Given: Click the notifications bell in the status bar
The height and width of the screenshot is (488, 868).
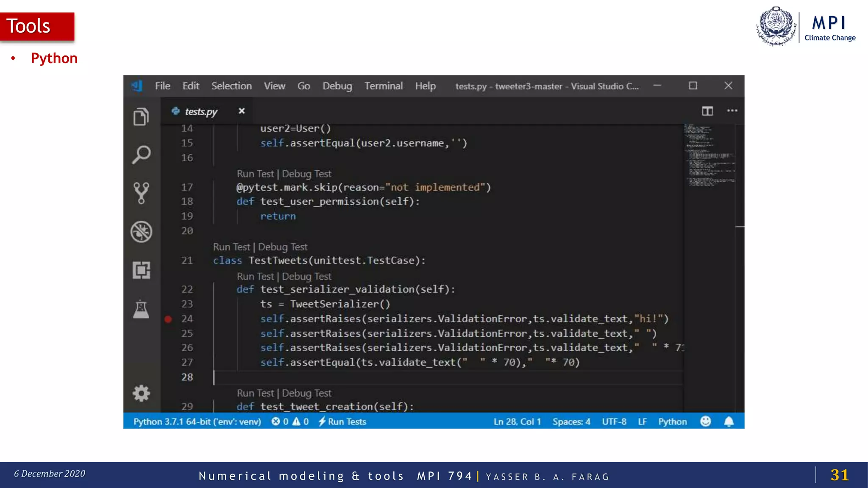Looking at the screenshot, I should pos(729,421).
